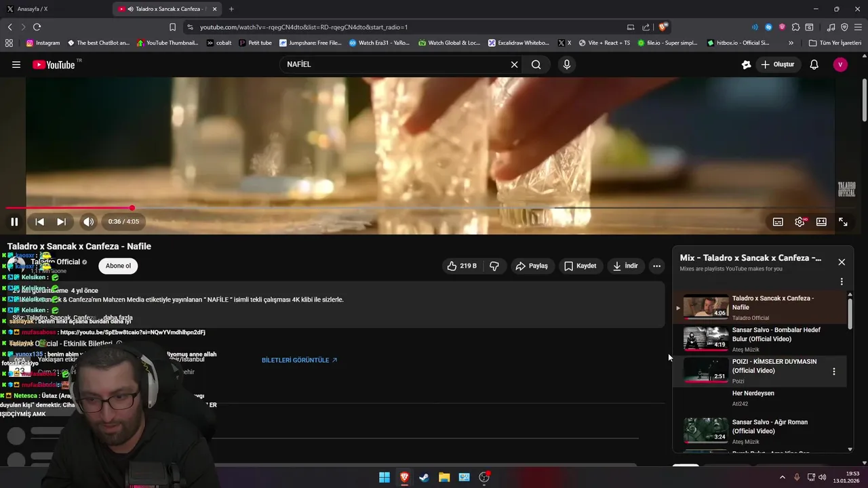Start voice search with microphone icon

567,64
